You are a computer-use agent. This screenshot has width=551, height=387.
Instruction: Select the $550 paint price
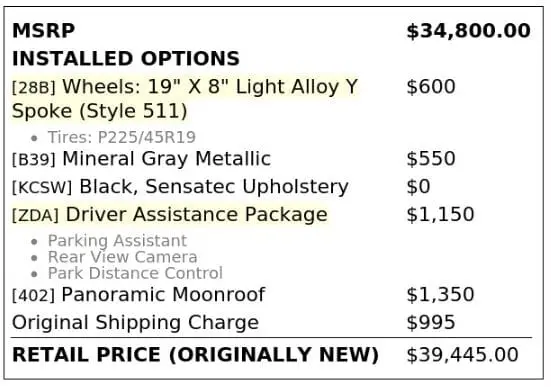(x=431, y=159)
